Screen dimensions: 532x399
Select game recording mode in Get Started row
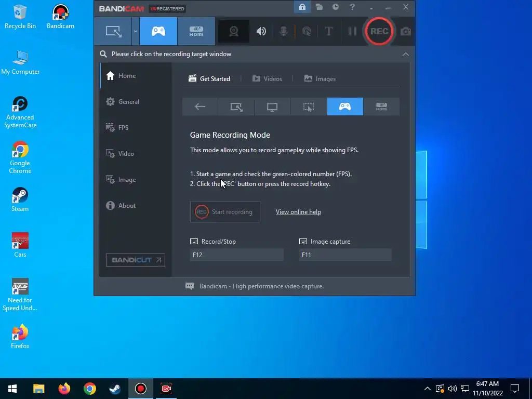(x=345, y=107)
